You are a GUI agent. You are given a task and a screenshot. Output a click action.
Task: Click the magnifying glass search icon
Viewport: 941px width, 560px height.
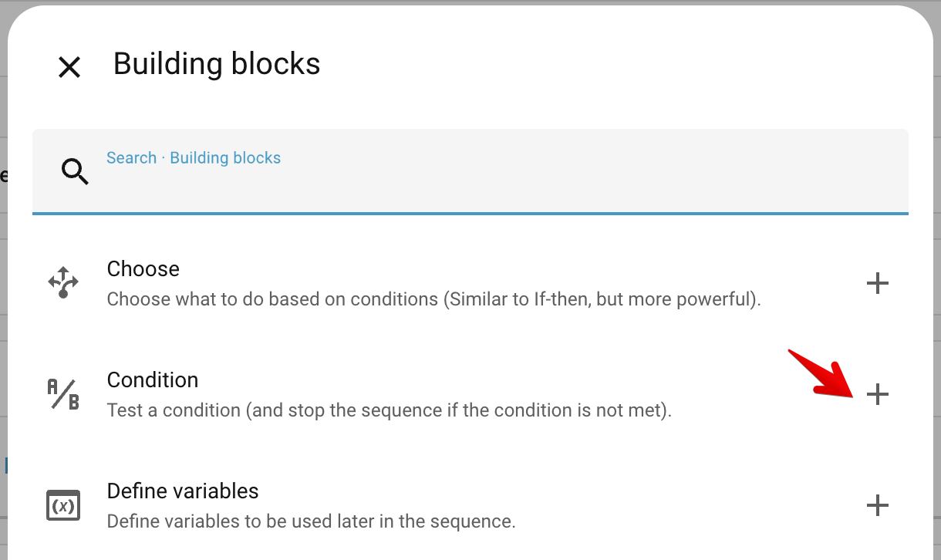[75, 171]
